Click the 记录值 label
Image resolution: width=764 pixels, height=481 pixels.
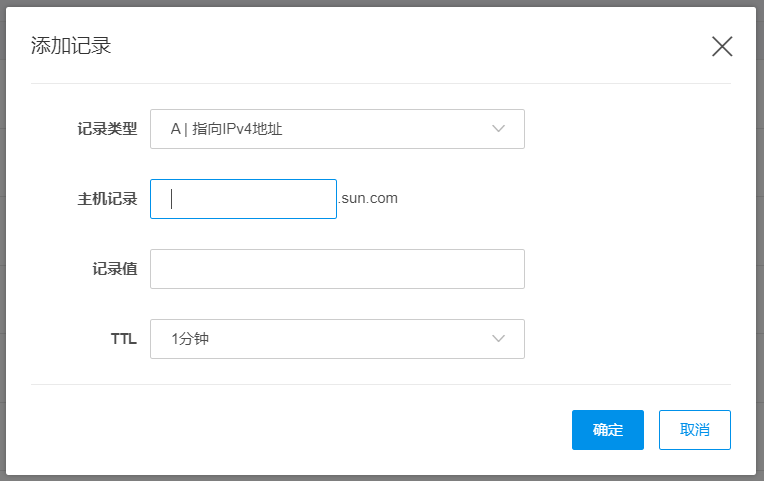tap(114, 269)
